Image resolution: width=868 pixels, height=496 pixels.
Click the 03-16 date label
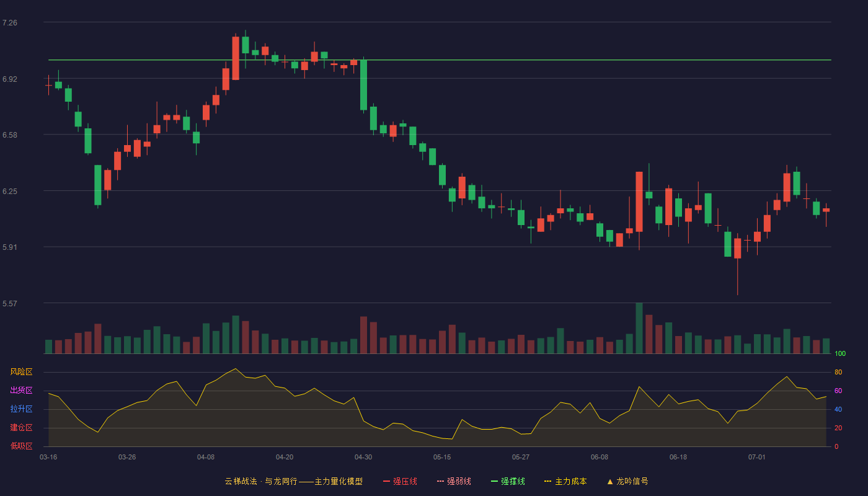(x=48, y=457)
